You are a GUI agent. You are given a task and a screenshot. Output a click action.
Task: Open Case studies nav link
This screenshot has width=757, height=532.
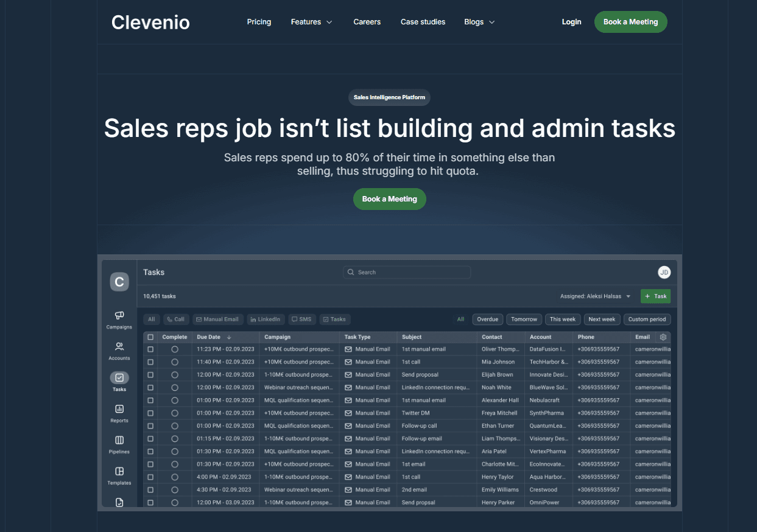[x=423, y=22]
